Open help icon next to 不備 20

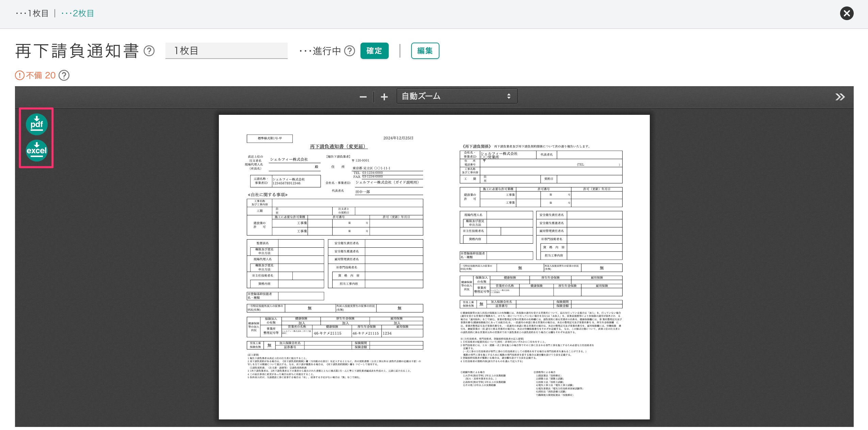click(x=64, y=75)
